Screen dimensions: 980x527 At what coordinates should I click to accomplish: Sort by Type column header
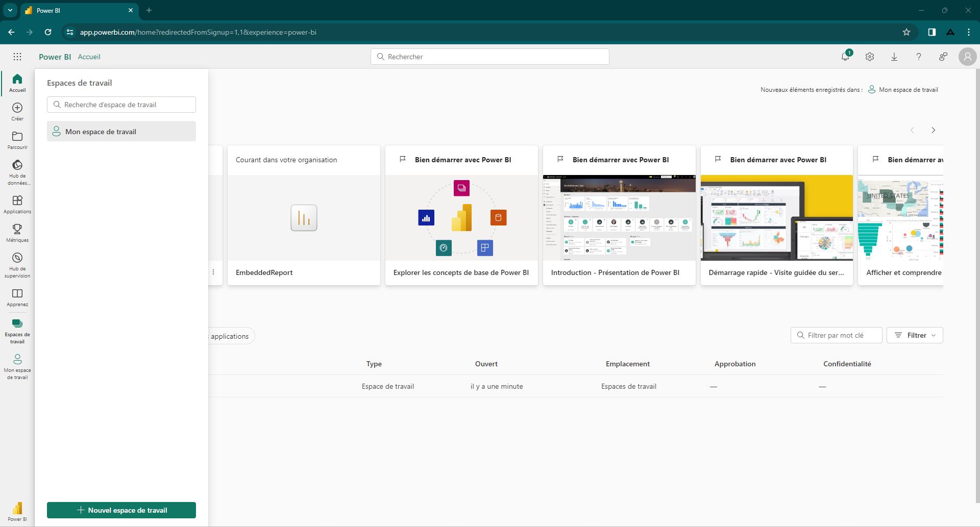coord(374,364)
